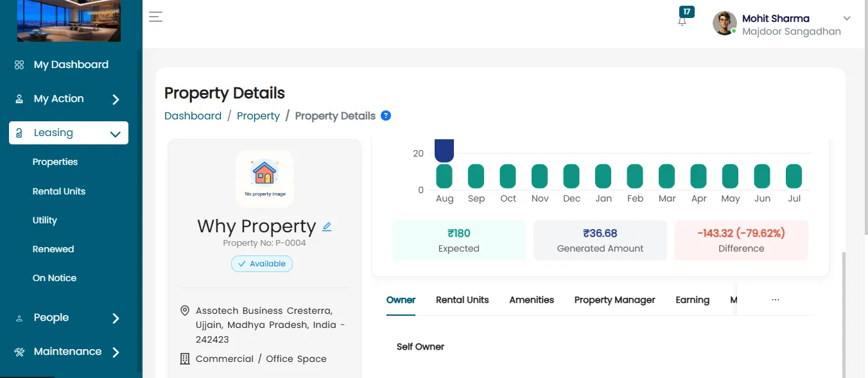The width and height of the screenshot is (868, 378).
Task: Click the edit pencil next to Why Property
Action: (327, 227)
